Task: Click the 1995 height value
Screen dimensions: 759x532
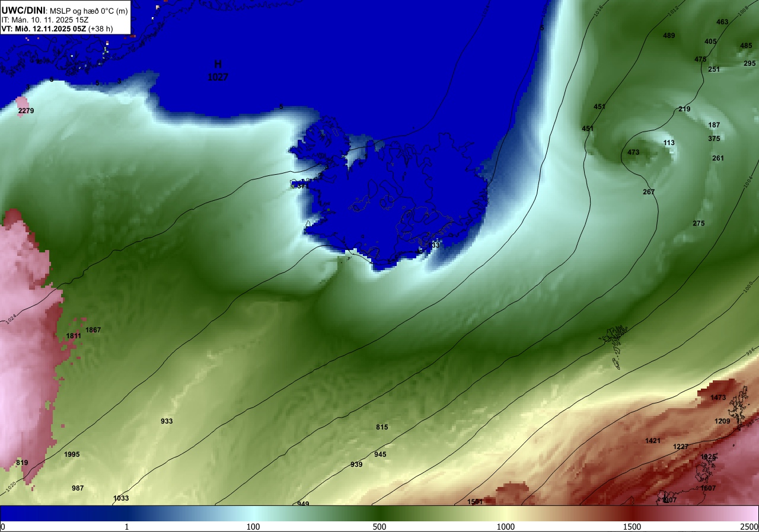Action: click(72, 454)
